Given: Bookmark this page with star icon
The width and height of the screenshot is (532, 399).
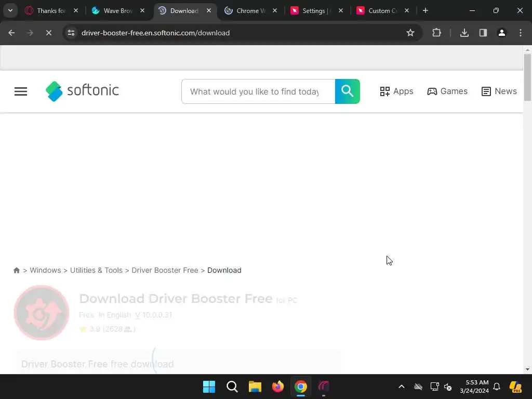Looking at the screenshot, I should tap(410, 33).
